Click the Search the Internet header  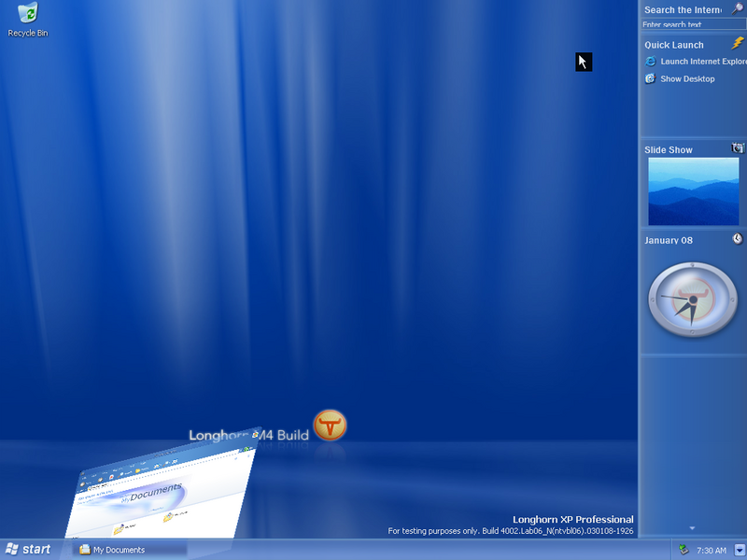[x=684, y=10]
